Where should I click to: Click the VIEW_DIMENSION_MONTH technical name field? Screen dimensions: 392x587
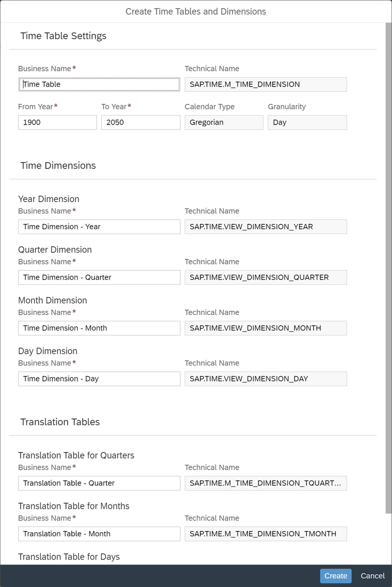(x=265, y=328)
